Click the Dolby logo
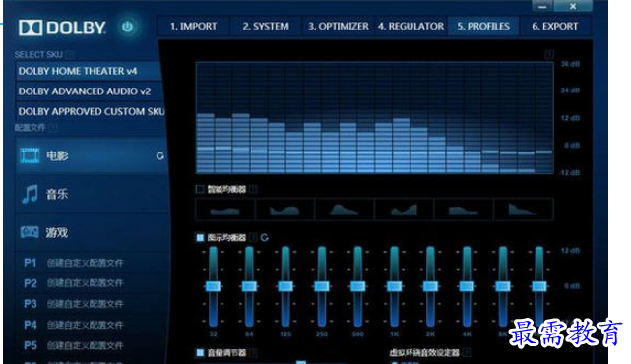 (x=62, y=28)
